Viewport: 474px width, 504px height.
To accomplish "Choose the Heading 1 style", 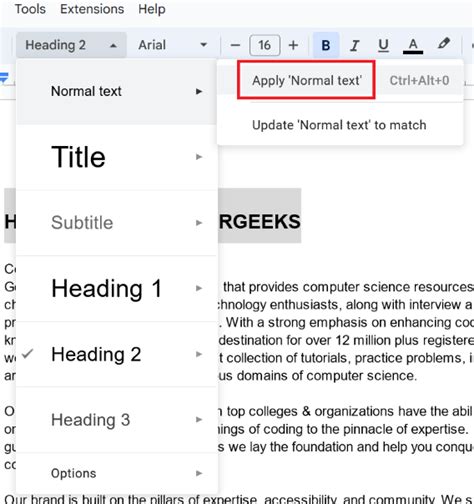I will pos(117,288).
